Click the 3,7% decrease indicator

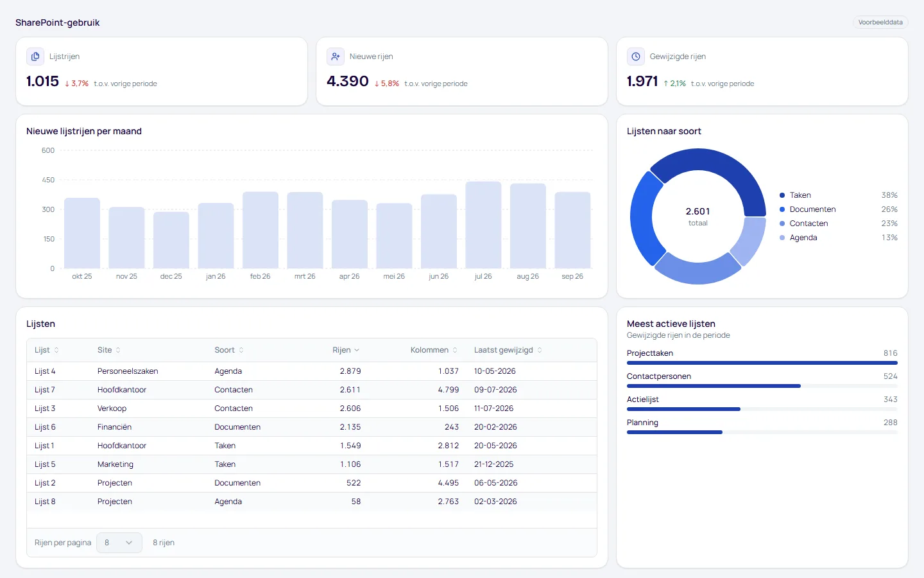[x=76, y=83]
